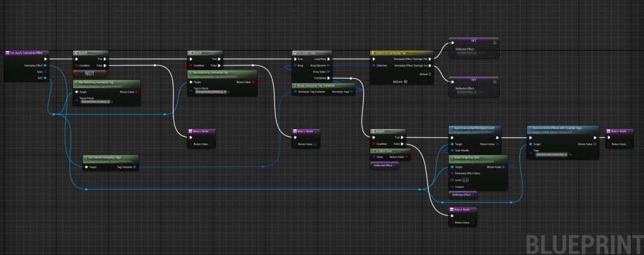Click the Tag Container output pin of Get Owned Gameplay Tags
Image resolution: width=644 pixels, height=255 pixels.
[x=135, y=167]
